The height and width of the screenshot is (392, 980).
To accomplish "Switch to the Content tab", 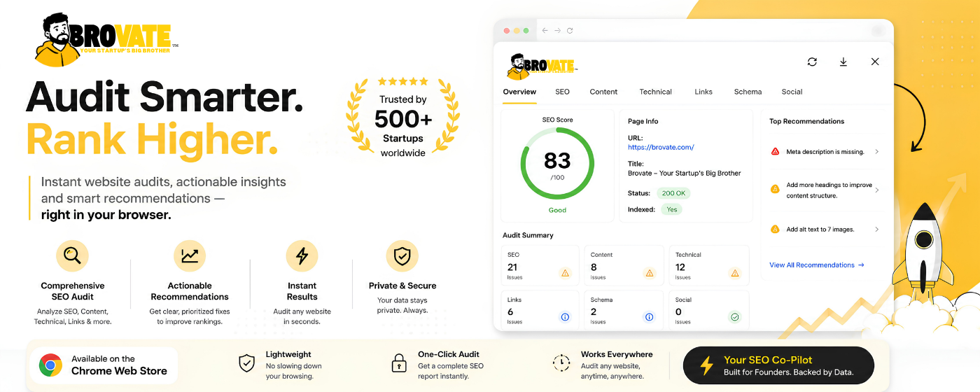I will coord(603,92).
